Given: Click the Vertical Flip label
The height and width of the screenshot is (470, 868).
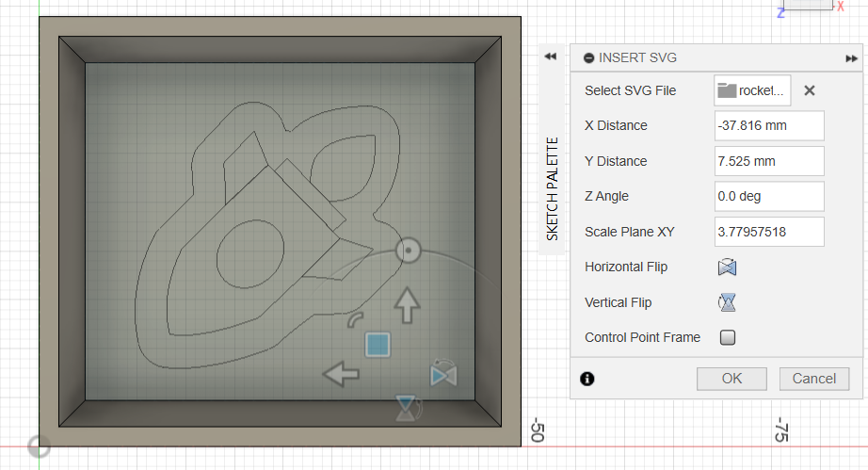Looking at the screenshot, I should point(618,302).
